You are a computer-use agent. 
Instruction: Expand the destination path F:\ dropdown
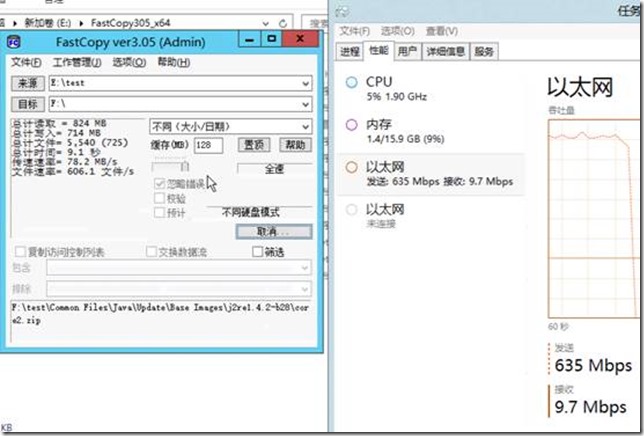(x=305, y=105)
